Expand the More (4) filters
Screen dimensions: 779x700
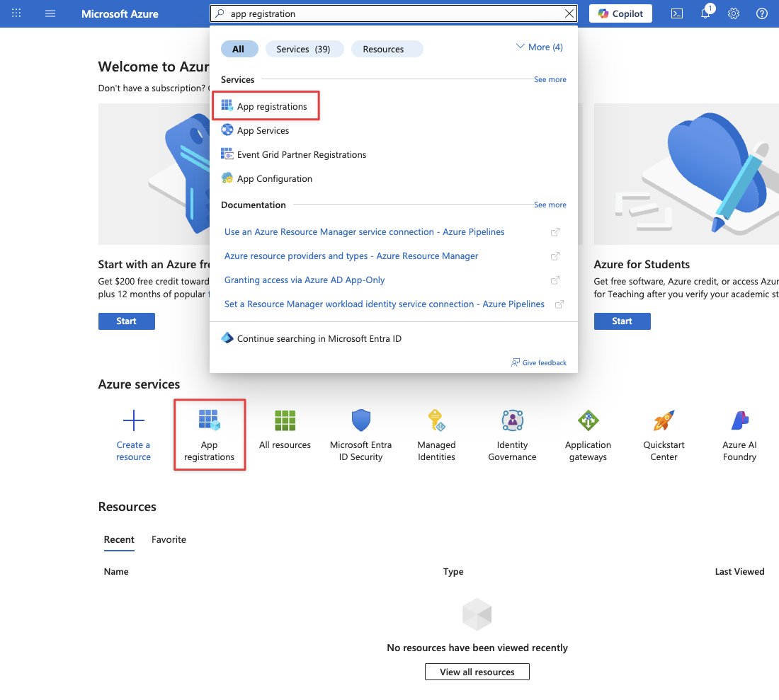tap(540, 47)
